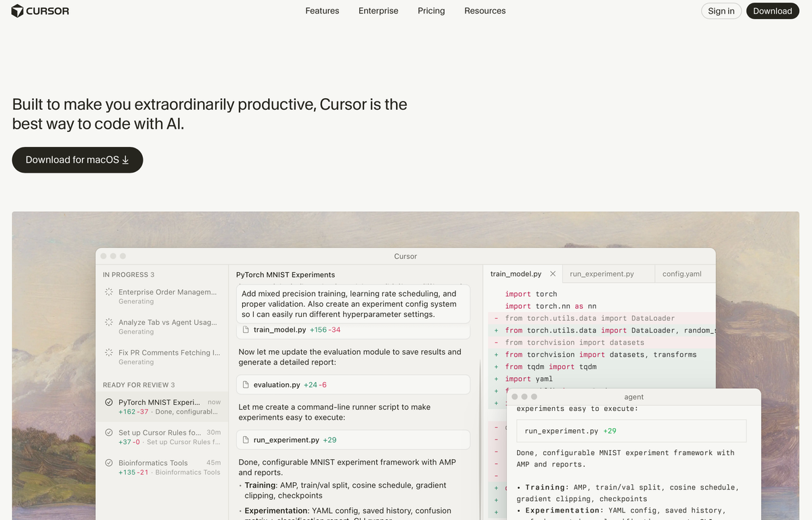Click the +135 -21 diff stats text
The width and height of the screenshot is (812, 520).
133,472
